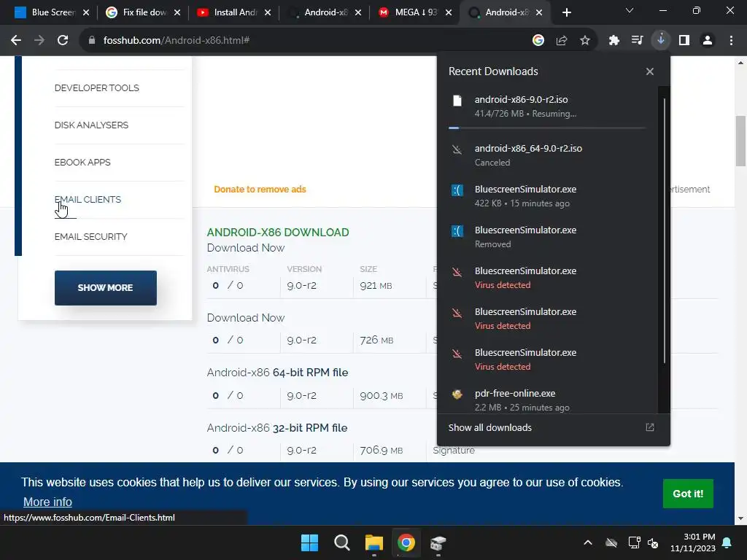The width and height of the screenshot is (747, 560).
Task: Open new browser tab with plus
Action: [566, 12]
